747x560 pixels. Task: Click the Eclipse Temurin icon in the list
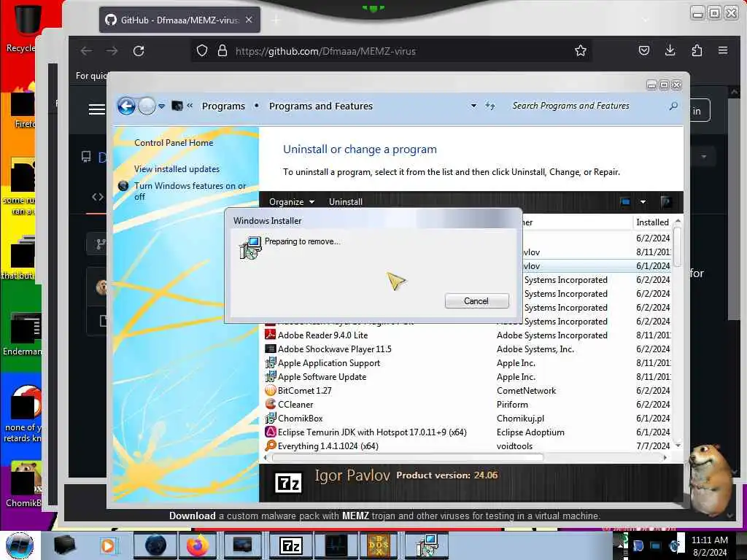pyautogui.click(x=270, y=432)
